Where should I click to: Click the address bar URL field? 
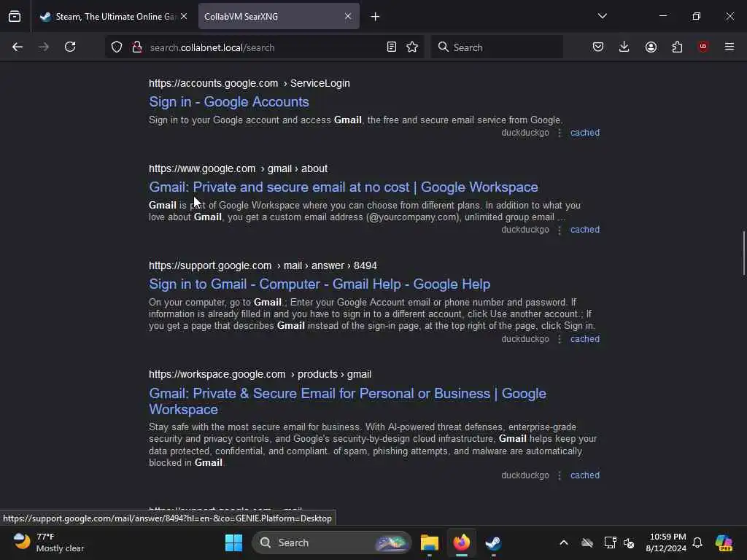pyautogui.click(x=264, y=47)
